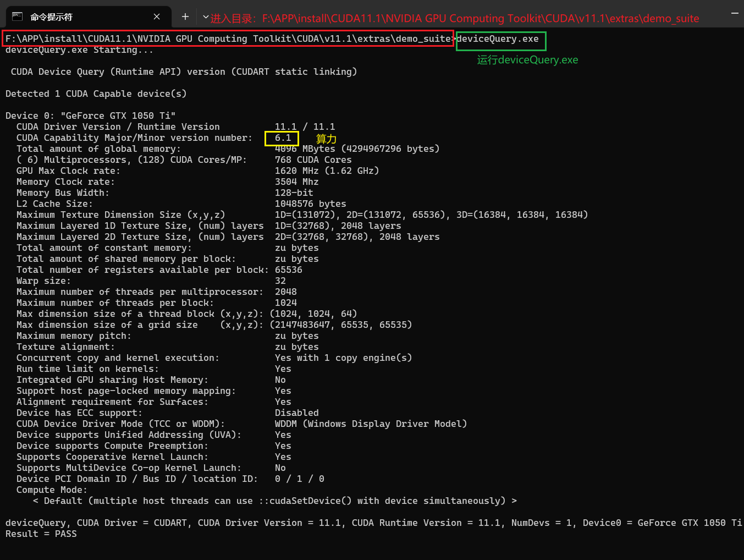Image resolution: width=744 pixels, height=560 pixels.
Task: Click thread block dimensions '(1024, 1024, 64)'
Action: tap(313, 314)
